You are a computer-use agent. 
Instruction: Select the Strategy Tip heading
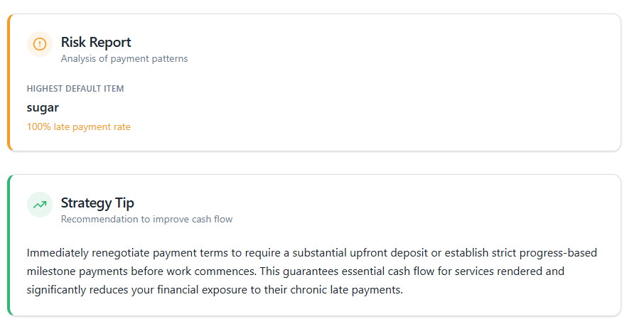(97, 203)
